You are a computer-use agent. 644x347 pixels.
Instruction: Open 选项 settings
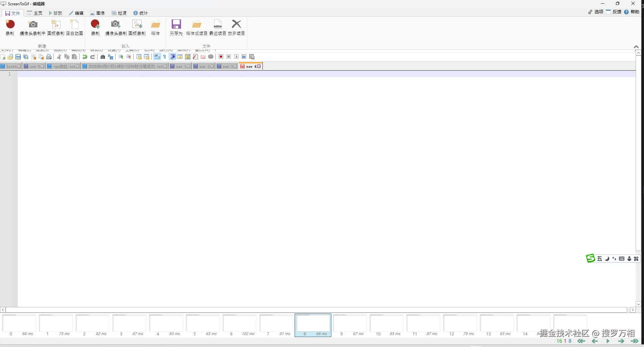point(596,12)
